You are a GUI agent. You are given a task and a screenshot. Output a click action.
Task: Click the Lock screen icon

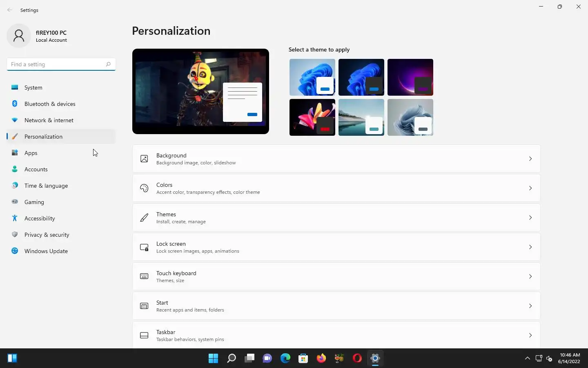(x=144, y=247)
